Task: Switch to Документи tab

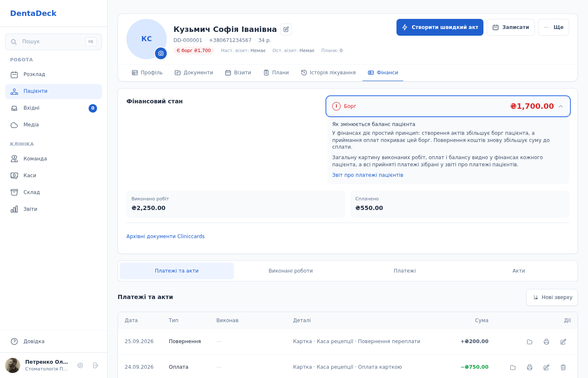Action: coord(194,73)
